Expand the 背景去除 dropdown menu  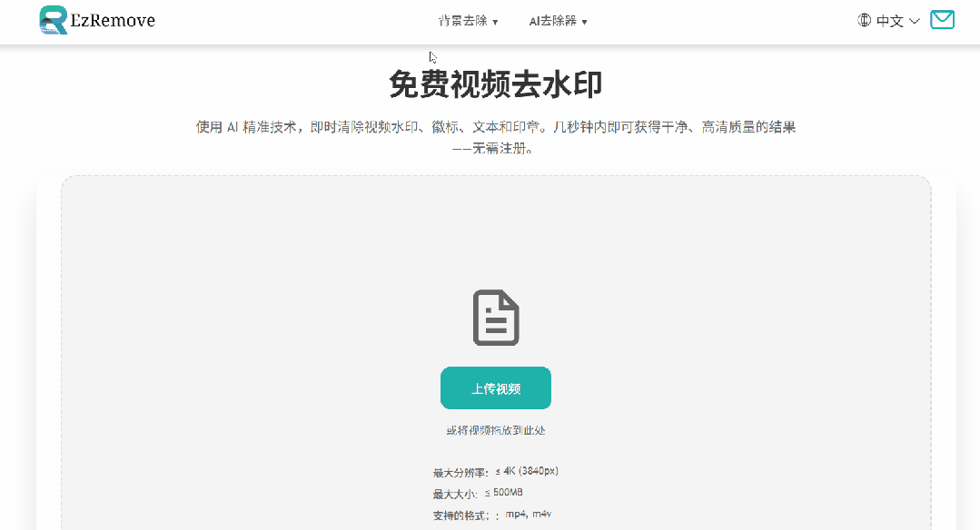[468, 20]
